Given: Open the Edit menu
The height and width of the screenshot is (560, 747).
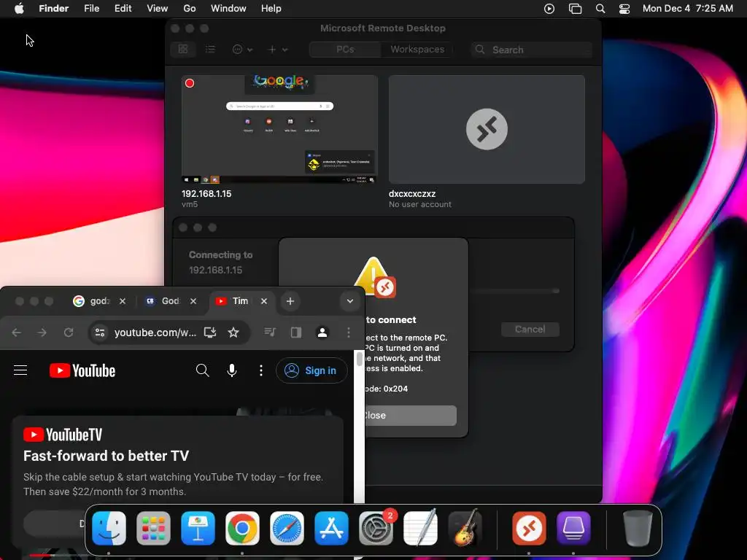Looking at the screenshot, I should tap(123, 9).
